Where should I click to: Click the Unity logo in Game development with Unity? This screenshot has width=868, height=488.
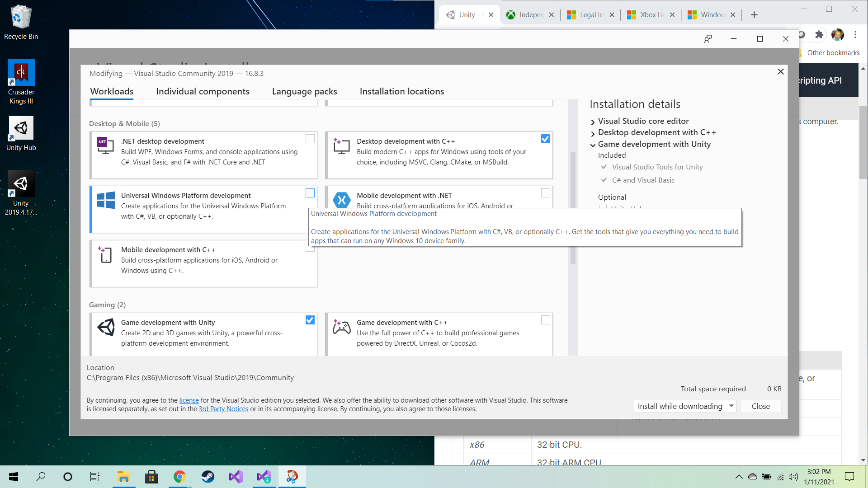[106, 327]
